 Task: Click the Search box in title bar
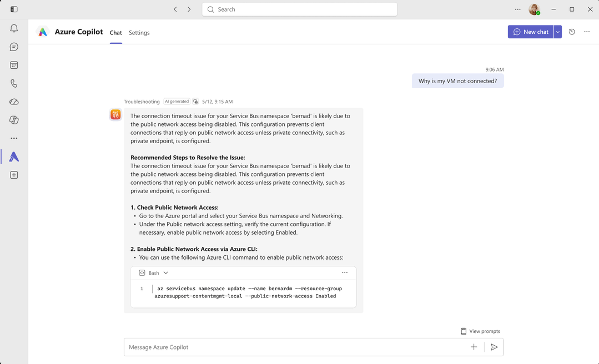pos(300,9)
